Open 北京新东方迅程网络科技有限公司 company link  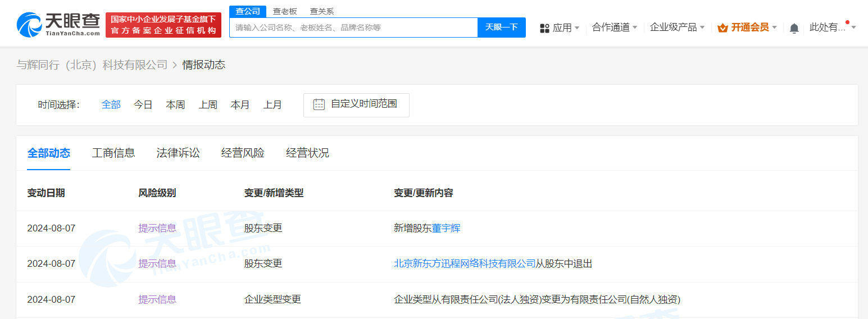[x=465, y=264]
